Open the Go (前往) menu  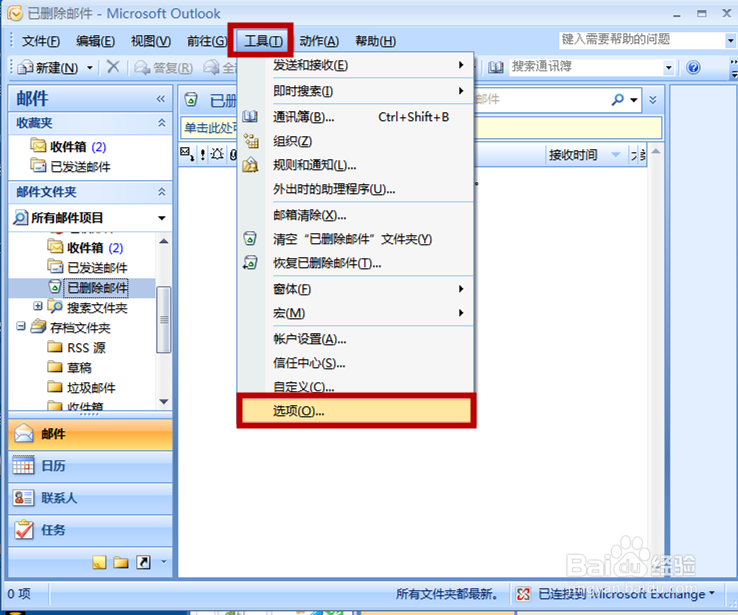[207, 41]
